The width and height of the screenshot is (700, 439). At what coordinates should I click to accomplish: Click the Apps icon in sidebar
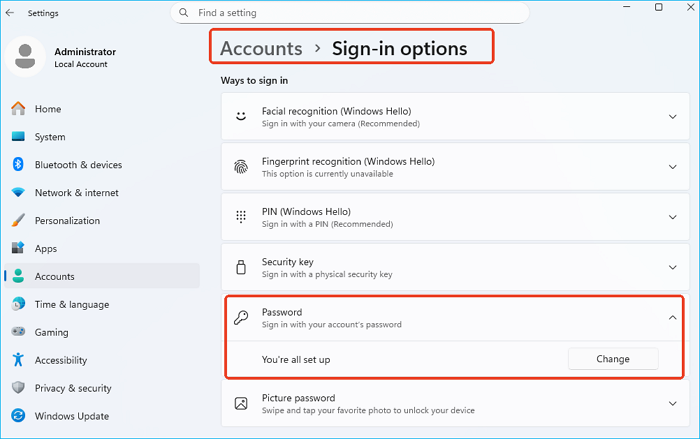click(18, 248)
